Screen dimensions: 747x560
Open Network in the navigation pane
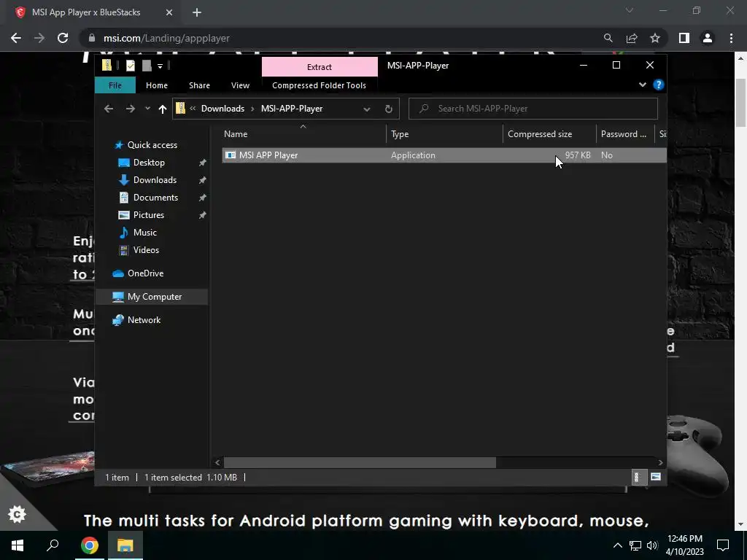tap(144, 320)
